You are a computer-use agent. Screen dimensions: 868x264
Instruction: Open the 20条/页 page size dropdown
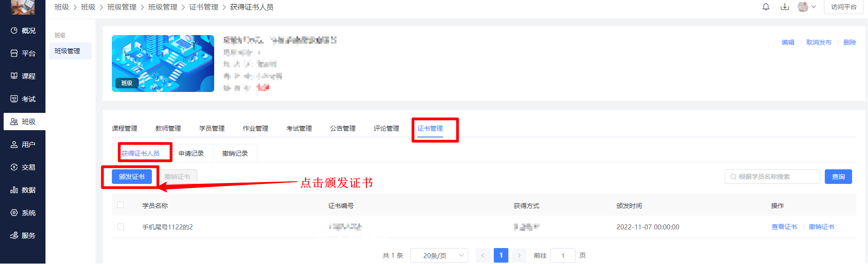pos(439,255)
